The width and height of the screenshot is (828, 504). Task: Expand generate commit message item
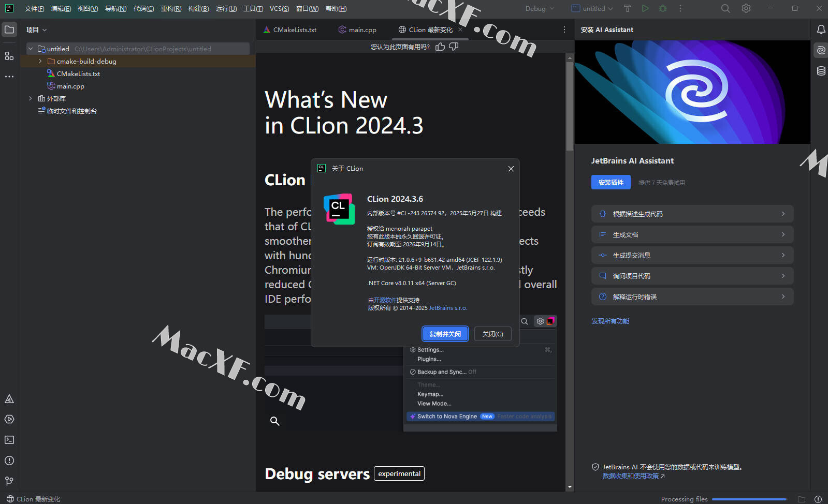(692, 255)
